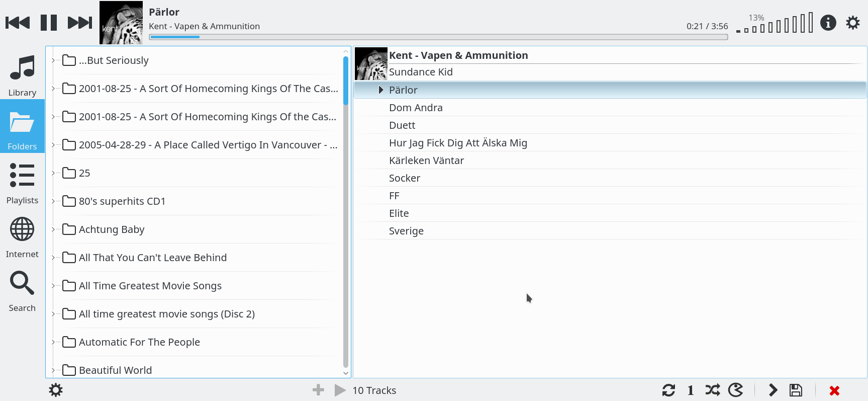Screen dimensions: 868x401
Task: Select Hur Jag Fick Dig Att Älska Mig
Action: click(x=610, y=143)
